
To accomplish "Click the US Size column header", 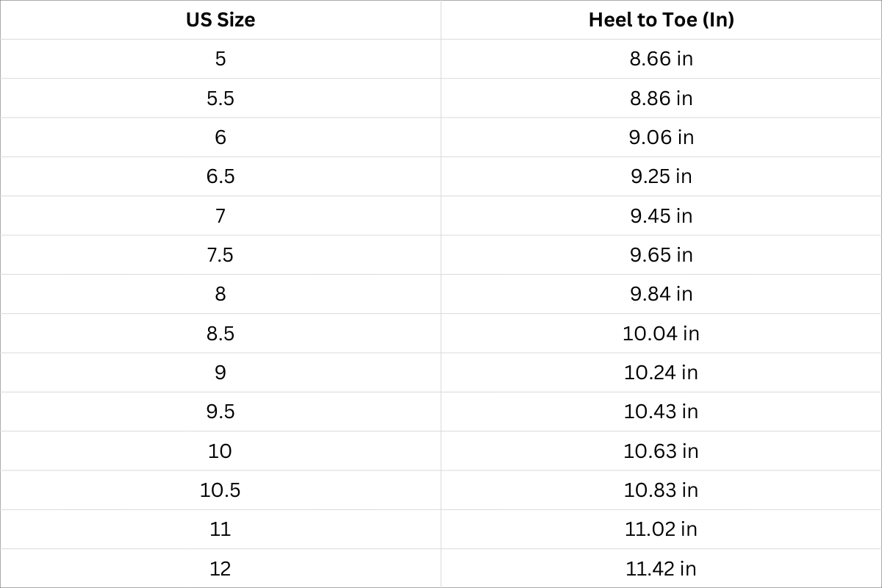I will point(220,20).
